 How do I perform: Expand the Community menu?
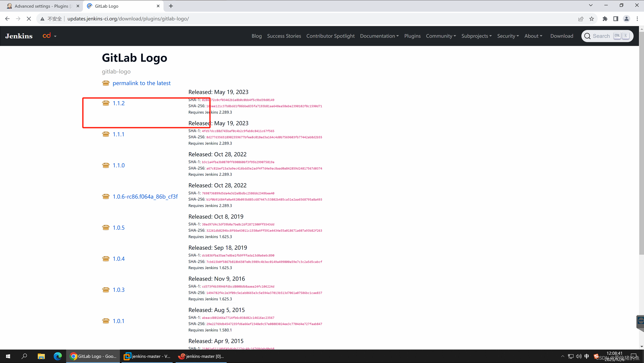[x=441, y=36]
